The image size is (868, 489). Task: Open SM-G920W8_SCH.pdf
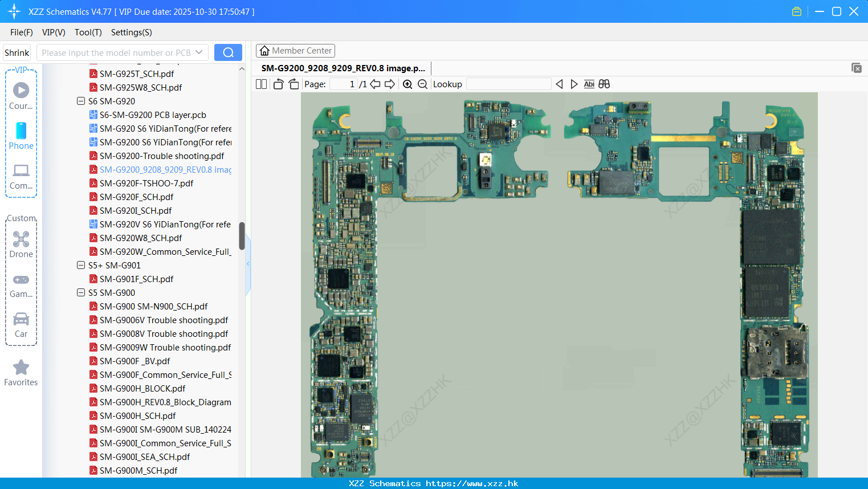(141, 238)
